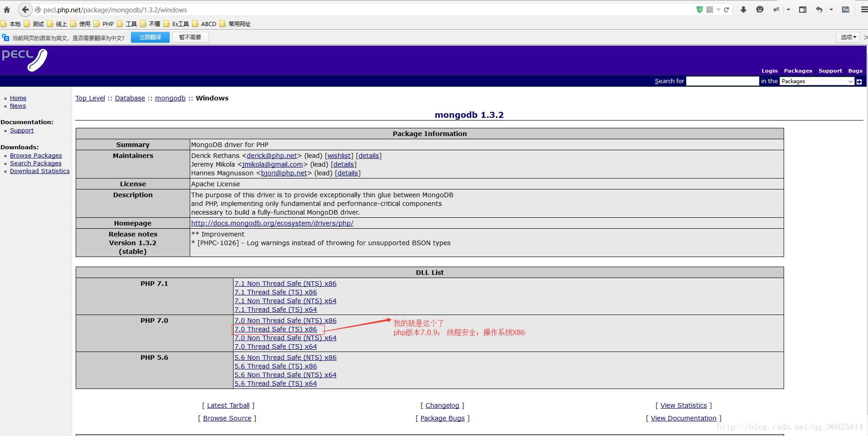Screen dimensions: 868x436
Task: Open the Login menu item
Action: click(x=769, y=71)
